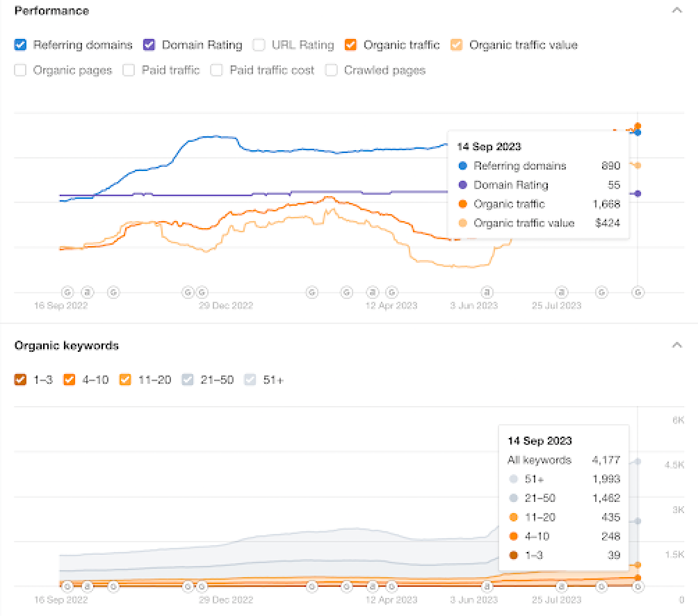Check the Crawled pages checkbox
698x616 pixels.
[332, 70]
